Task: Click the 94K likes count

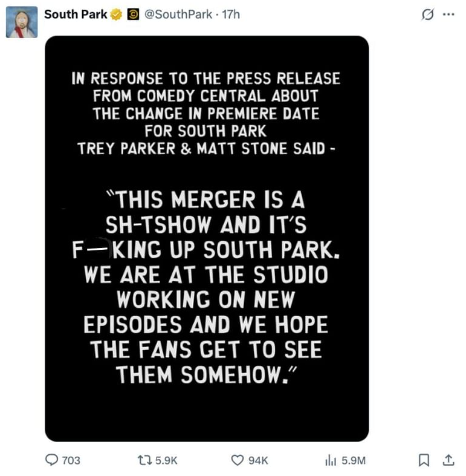Action: 258,460
